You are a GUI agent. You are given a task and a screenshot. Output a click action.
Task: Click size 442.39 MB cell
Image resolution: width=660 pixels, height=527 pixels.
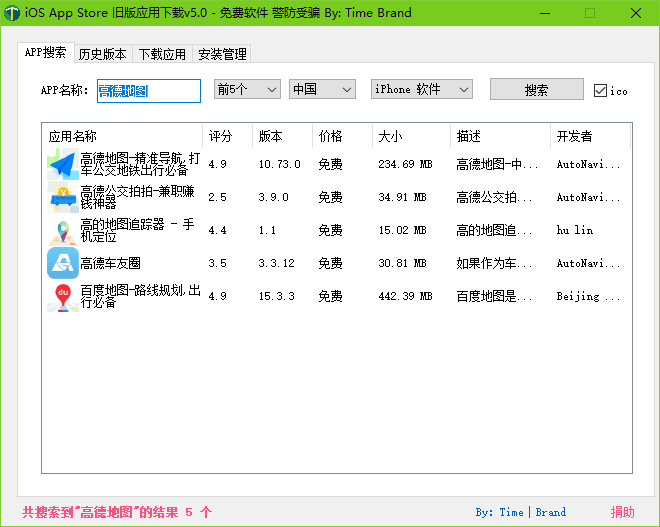(x=405, y=296)
